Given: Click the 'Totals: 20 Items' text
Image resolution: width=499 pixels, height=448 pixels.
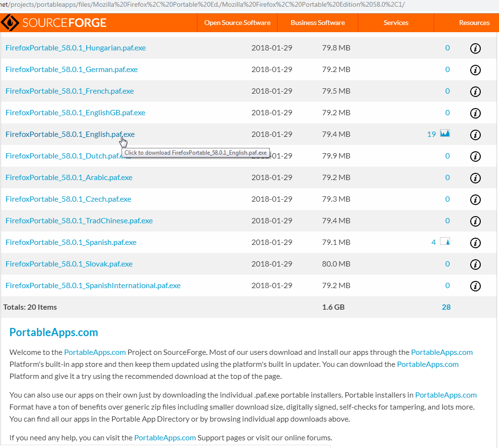Looking at the screenshot, I should click(30, 307).
